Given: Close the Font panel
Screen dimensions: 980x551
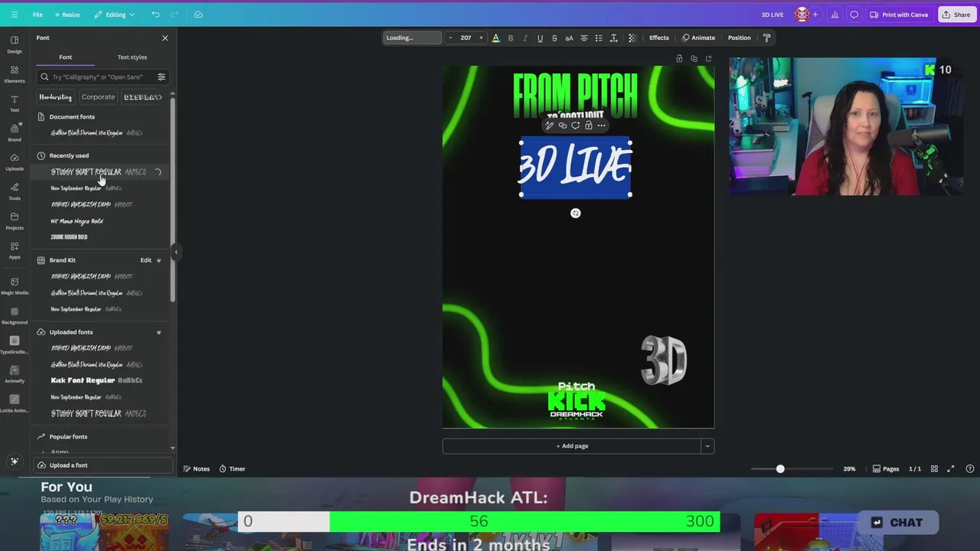Looking at the screenshot, I should pos(165,37).
